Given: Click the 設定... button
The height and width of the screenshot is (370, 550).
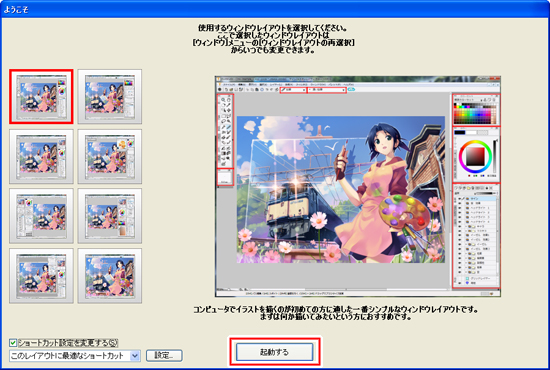Looking at the screenshot, I should point(164,355).
